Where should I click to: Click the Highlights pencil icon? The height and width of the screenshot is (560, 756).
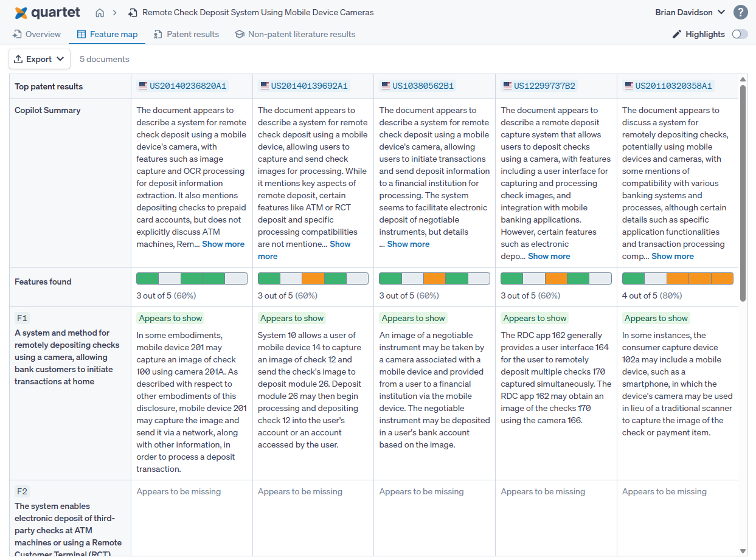pyautogui.click(x=676, y=35)
